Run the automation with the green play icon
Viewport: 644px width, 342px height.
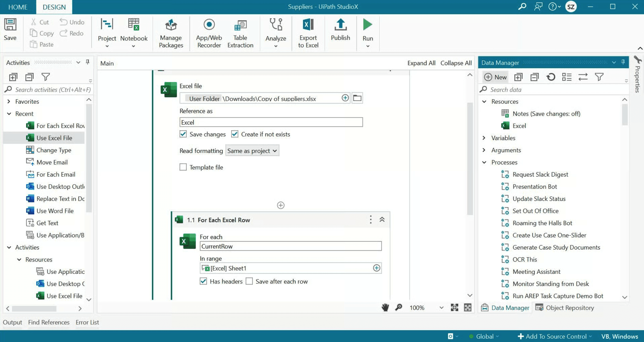pyautogui.click(x=368, y=25)
